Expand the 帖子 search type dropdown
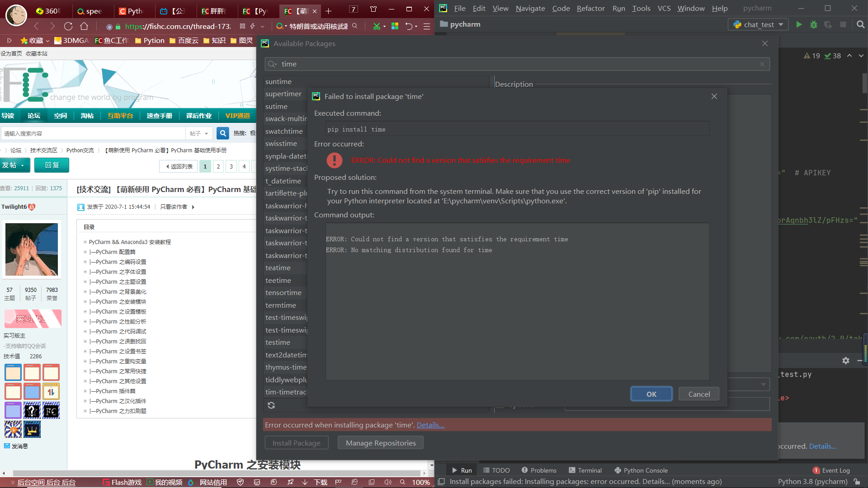This screenshot has height=488, width=868. click(199, 134)
